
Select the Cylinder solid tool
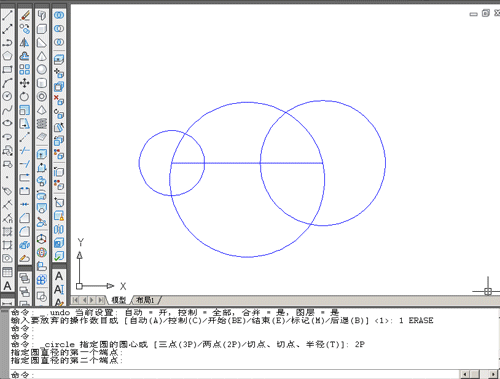point(42,83)
